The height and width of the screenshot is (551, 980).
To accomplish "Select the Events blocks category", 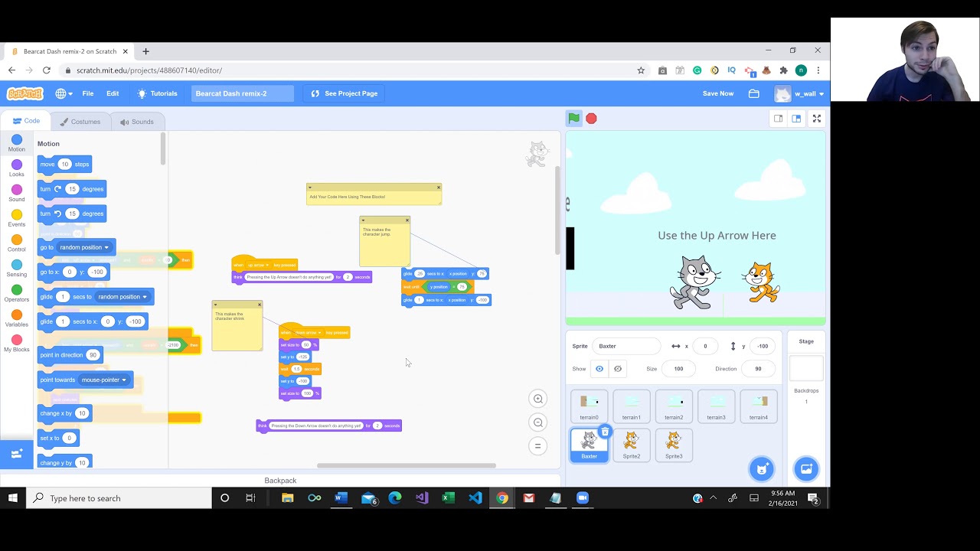I will [17, 218].
